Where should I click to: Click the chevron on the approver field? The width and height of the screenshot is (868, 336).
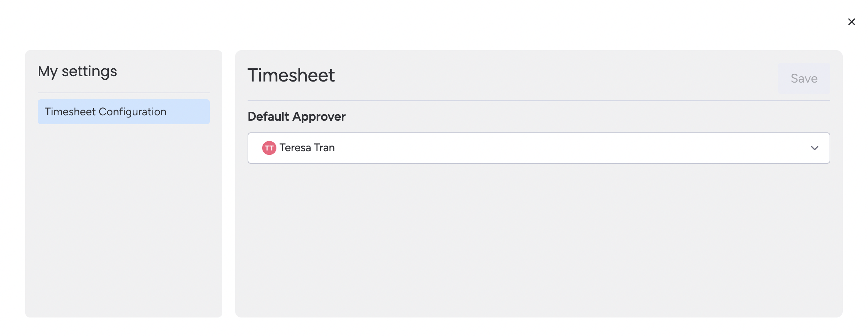coord(815,148)
